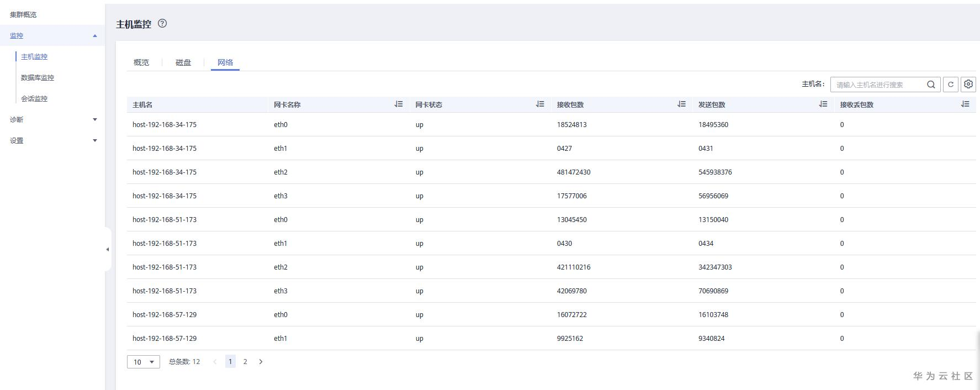This screenshot has height=390, width=980.
Task: Switch to the 磁盘 tab
Action: pyautogui.click(x=183, y=62)
